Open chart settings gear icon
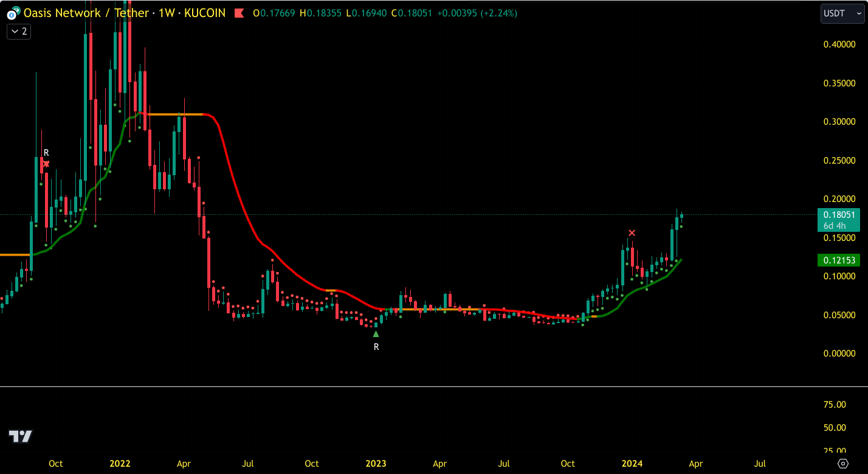 tap(843, 464)
